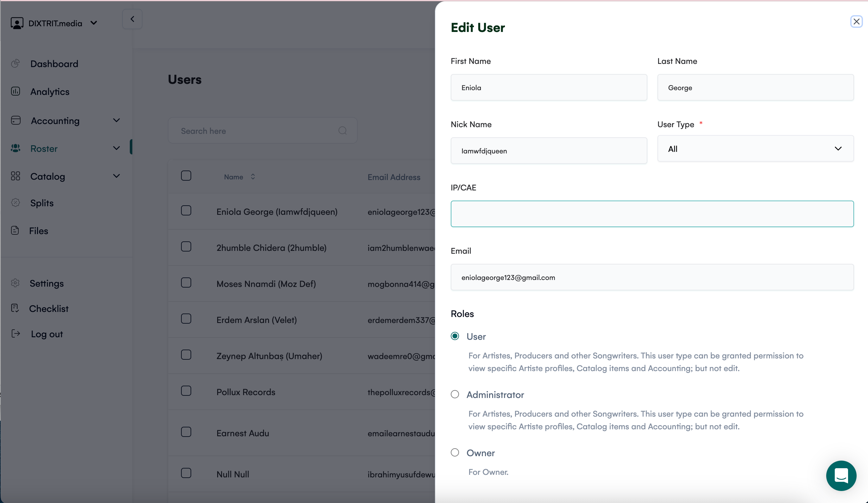868x503 pixels.
Task: Select the Administrator role radio button
Action: pos(455,394)
